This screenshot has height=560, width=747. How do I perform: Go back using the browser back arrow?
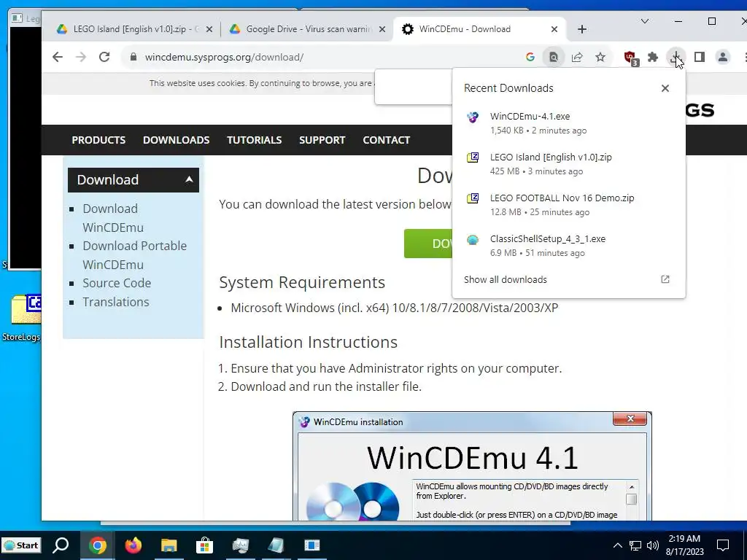click(x=58, y=57)
